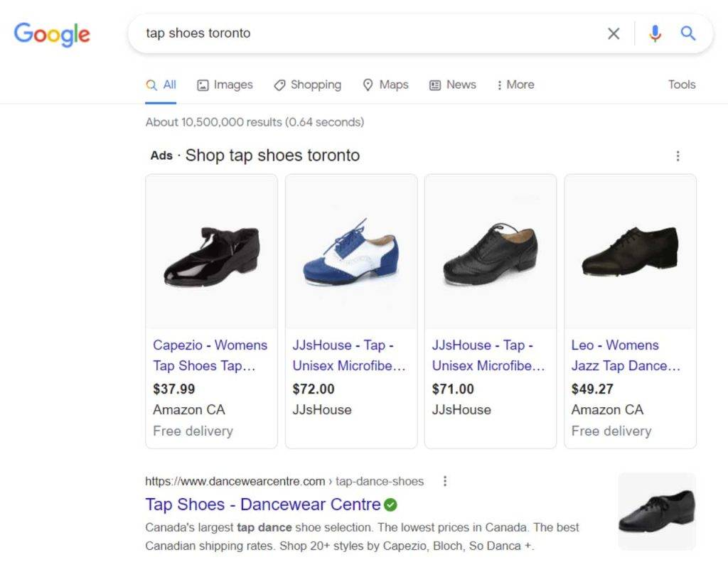Open the blue and white JJsHouse shoe image
Screen dimensions: 728x572
click(x=351, y=252)
